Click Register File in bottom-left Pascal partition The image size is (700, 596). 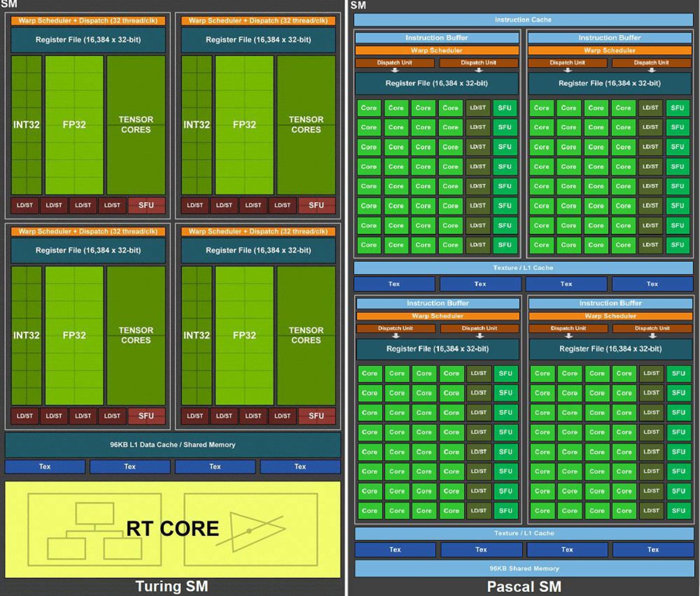point(438,349)
